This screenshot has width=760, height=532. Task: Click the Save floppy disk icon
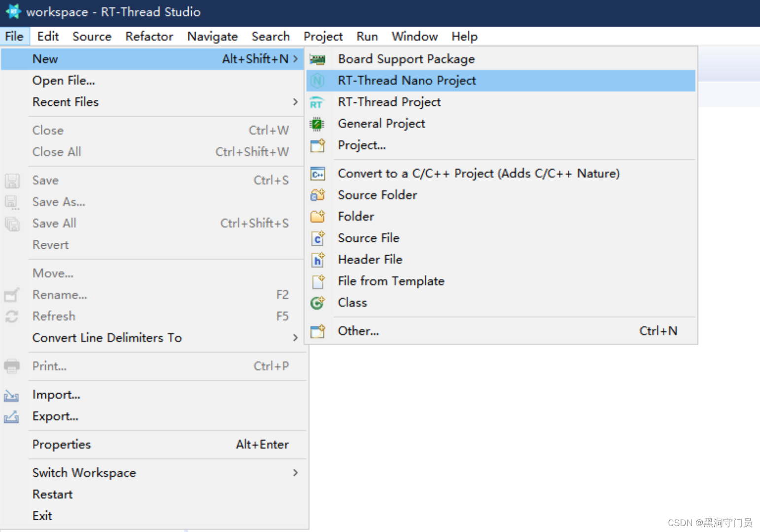(12, 181)
